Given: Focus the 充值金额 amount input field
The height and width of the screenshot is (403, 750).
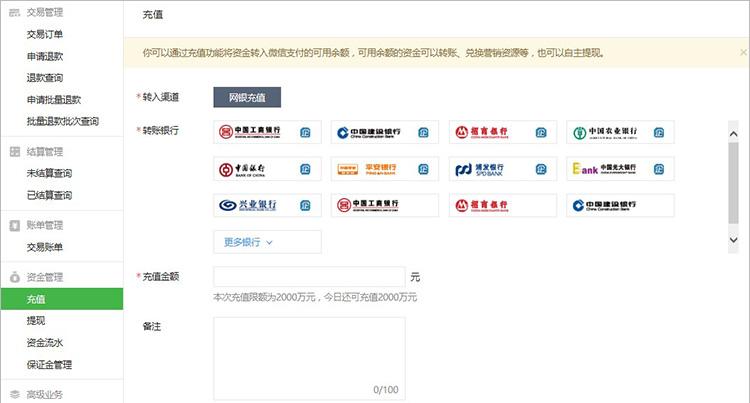Looking at the screenshot, I should point(309,277).
